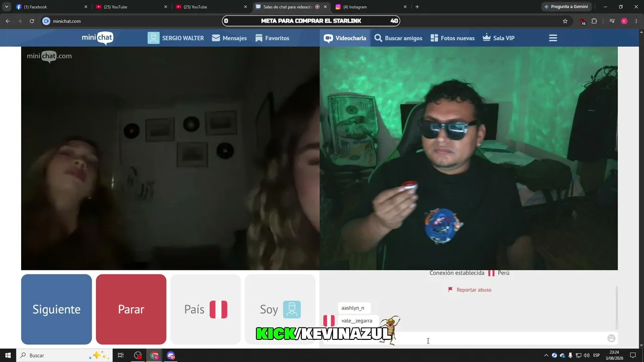
Task: Expand the tab search dropdown arrow
Action: pyautogui.click(x=7, y=7)
